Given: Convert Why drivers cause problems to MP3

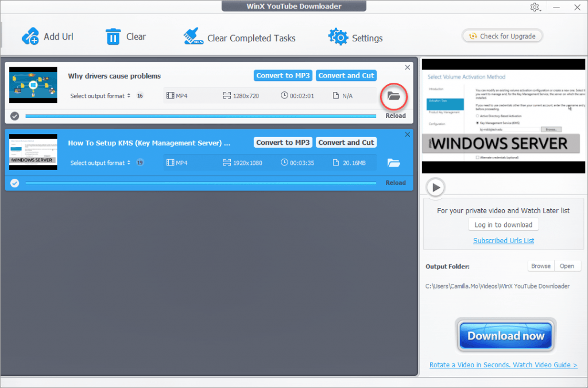Looking at the screenshot, I should tap(283, 75).
